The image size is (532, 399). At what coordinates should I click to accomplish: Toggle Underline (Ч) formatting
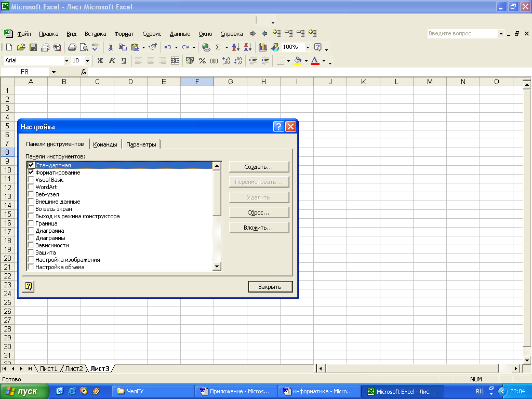click(124, 61)
